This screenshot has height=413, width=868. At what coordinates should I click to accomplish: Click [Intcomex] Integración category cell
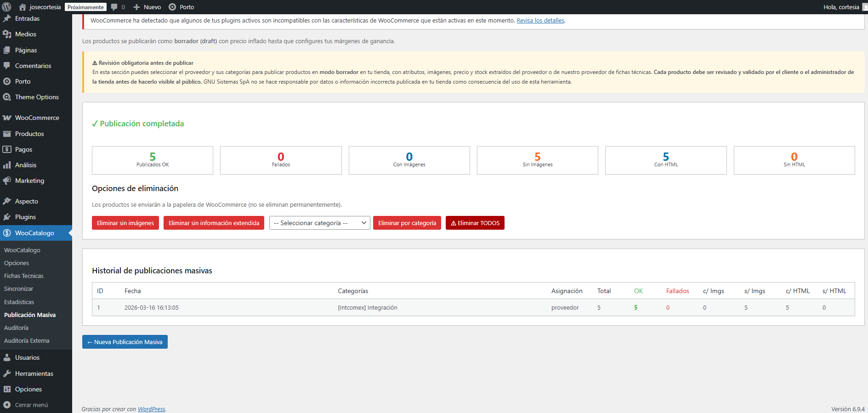click(x=368, y=307)
